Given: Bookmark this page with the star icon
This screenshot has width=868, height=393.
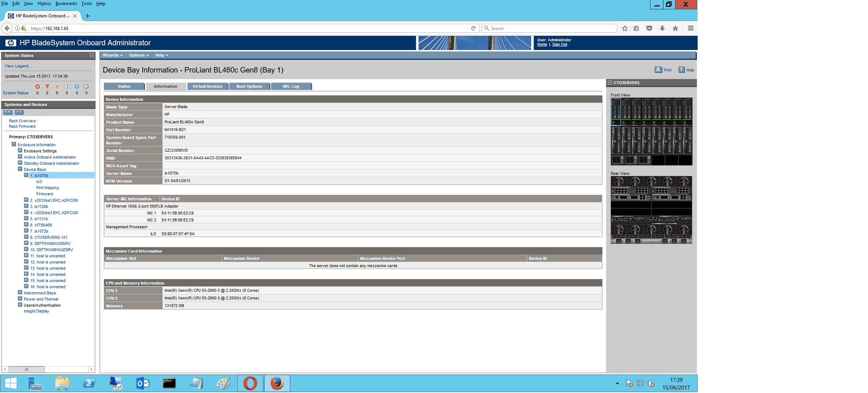Looking at the screenshot, I should pyautogui.click(x=625, y=28).
